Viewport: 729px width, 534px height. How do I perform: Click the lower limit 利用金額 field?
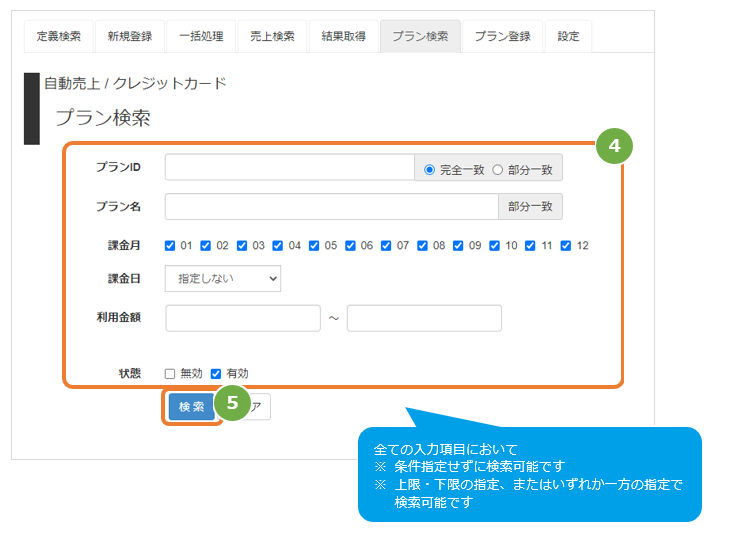pos(243,318)
